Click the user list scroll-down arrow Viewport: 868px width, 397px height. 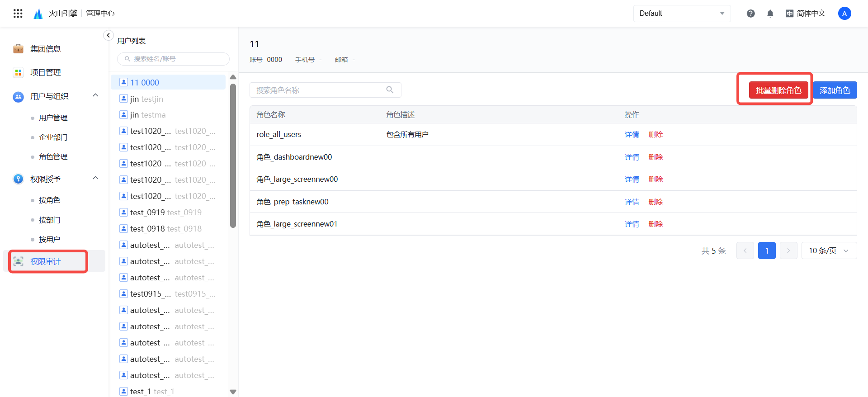[x=233, y=392]
